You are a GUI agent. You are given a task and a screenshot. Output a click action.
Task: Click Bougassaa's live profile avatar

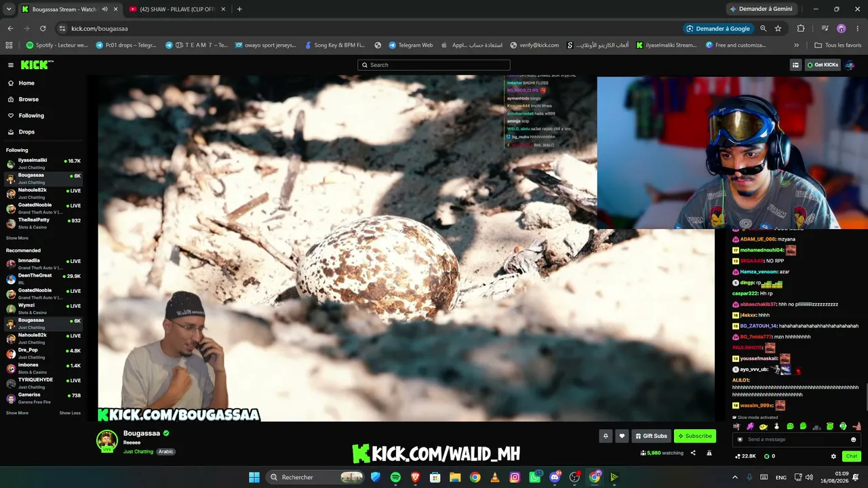[x=106, y=441]
